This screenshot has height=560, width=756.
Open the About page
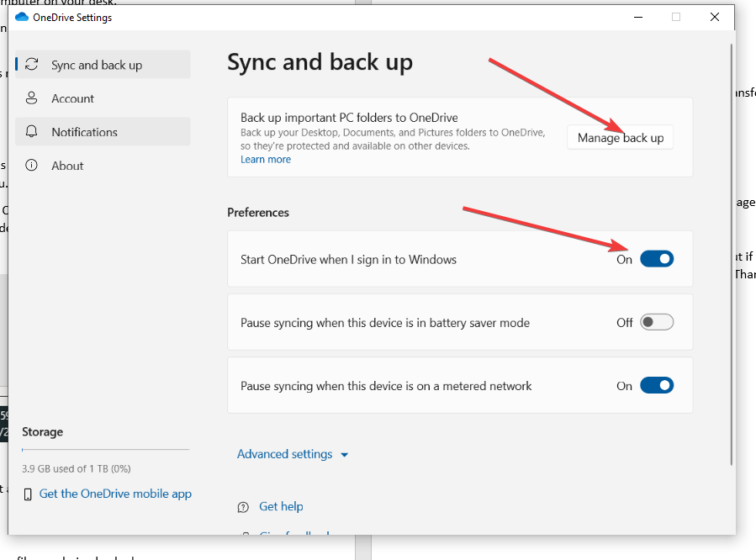coord(67,166)
